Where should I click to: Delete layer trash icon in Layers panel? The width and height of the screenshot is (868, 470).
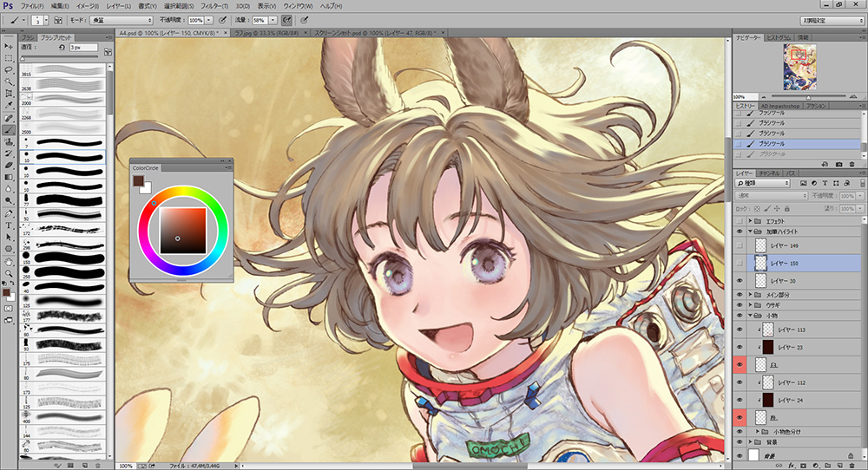click(x=852, y=467)
